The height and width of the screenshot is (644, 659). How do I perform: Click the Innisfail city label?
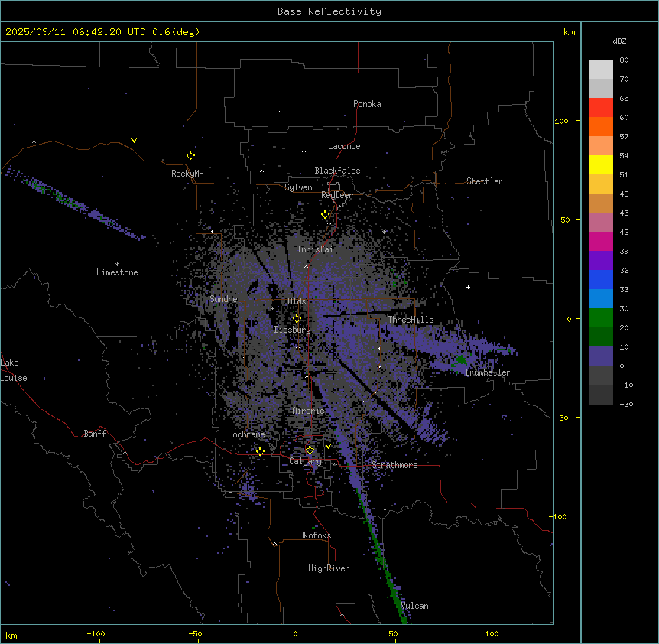[x=317, y=249]
